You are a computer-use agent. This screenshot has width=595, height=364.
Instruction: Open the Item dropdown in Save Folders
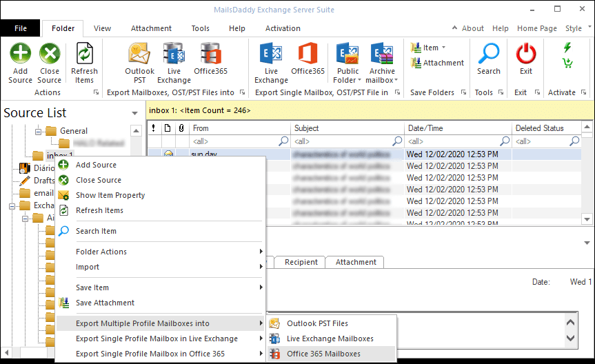click(x=428, y=48)
